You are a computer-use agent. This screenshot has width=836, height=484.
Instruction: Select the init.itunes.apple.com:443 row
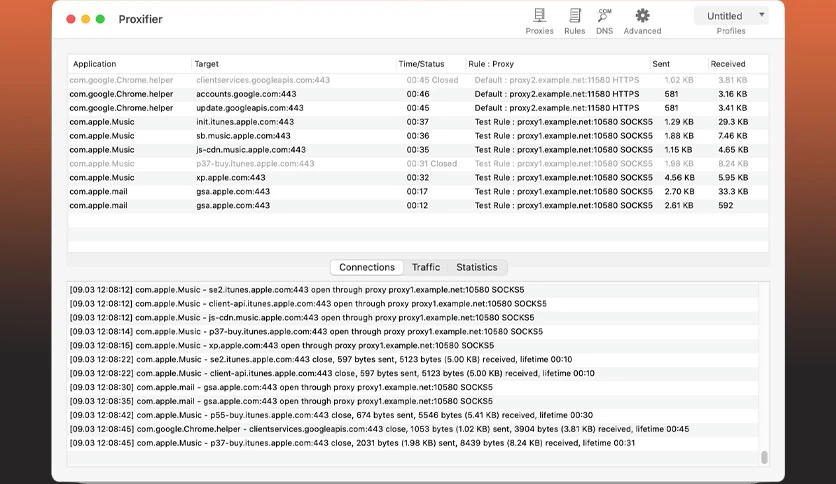coord(418,122)
